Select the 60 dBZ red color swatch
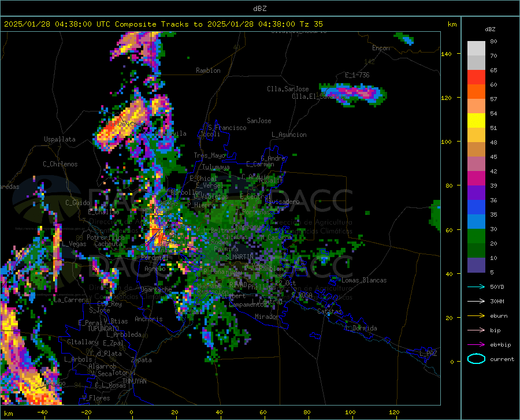520x420 pixels. coord(476,77)
